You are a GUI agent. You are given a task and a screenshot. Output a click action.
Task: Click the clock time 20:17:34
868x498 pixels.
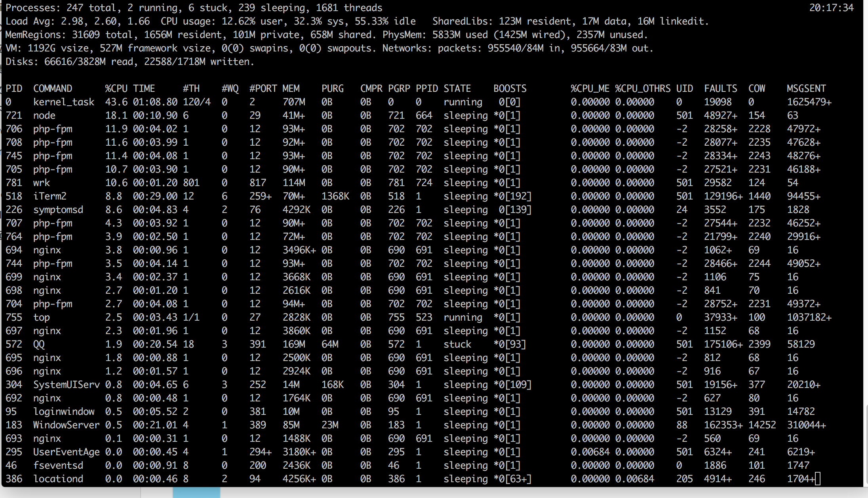(x=831, y=8)
